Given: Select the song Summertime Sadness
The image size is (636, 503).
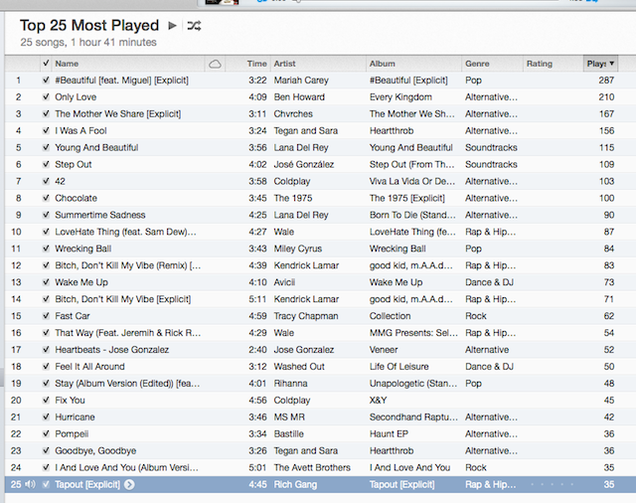Looking at the screenshot, I should pos(100,215).
